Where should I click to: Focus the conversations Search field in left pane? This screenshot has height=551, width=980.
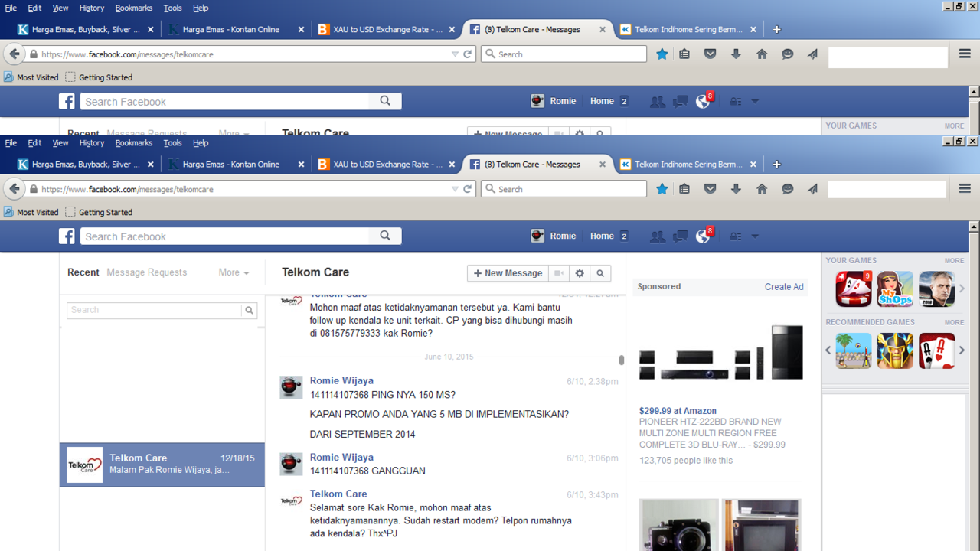point(155,310)
